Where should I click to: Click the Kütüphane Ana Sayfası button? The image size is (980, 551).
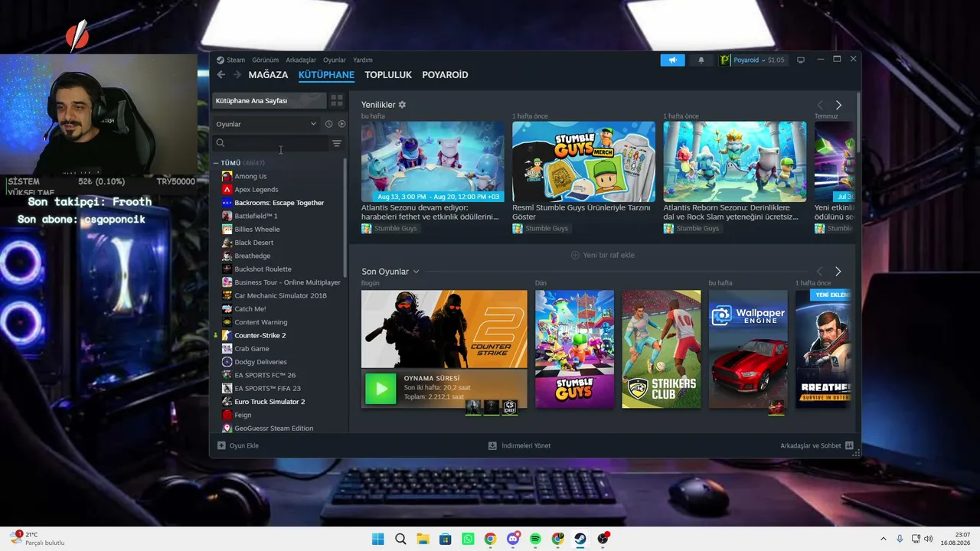pyautogui.click(x=269, y=100)
